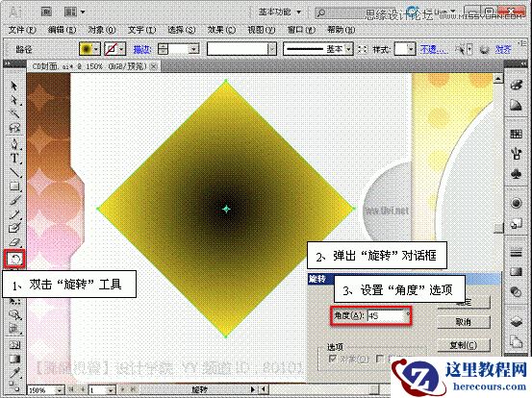Click the 角度 angle input field
Screen dimensions: 532x398
tap(386, 316)
